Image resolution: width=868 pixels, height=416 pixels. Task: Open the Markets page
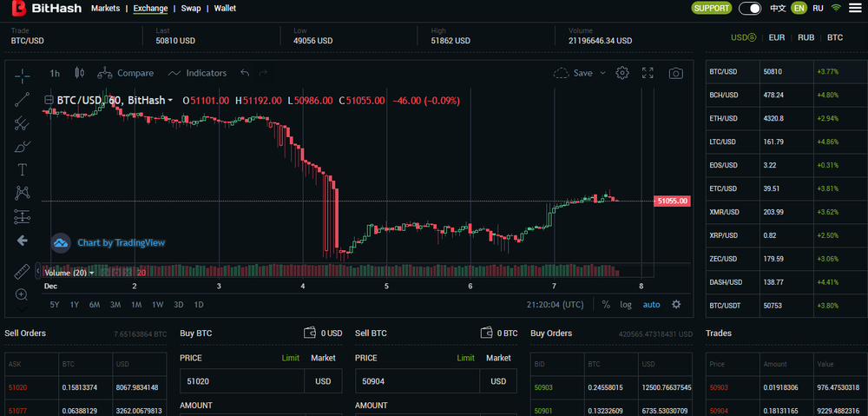[x=105, y=9]
